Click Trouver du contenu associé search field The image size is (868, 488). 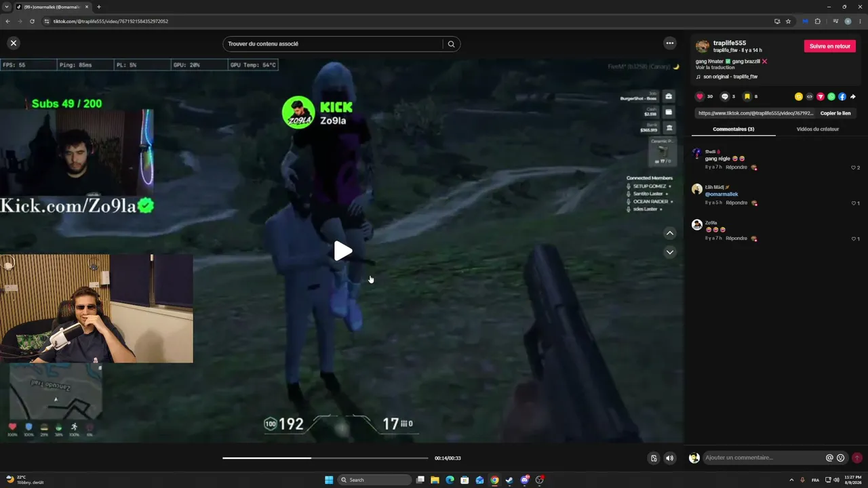[x=334, y=44]
